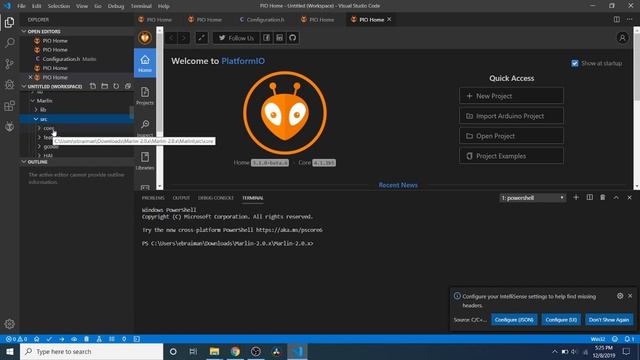Open the Search view in the activity bar
The height and width of the screenshot is (360, 640).
tap(9, 42)
